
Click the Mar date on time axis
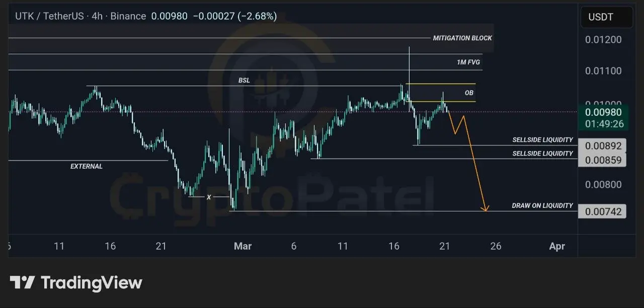point(243,246)
